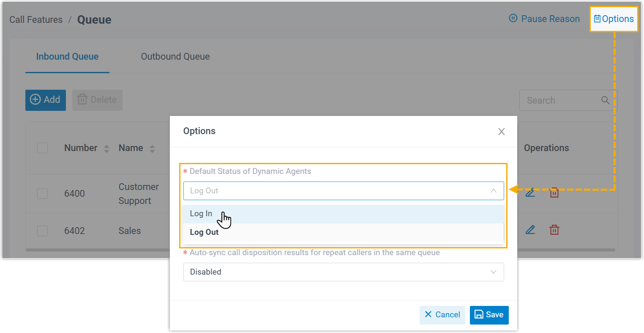The image size is (644, 333).
Task: Click the edit pencil icon for queue 6400
Action: tap(530, 193)
